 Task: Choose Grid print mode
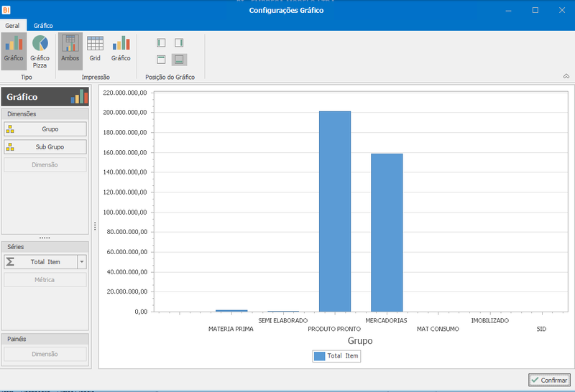95,51
